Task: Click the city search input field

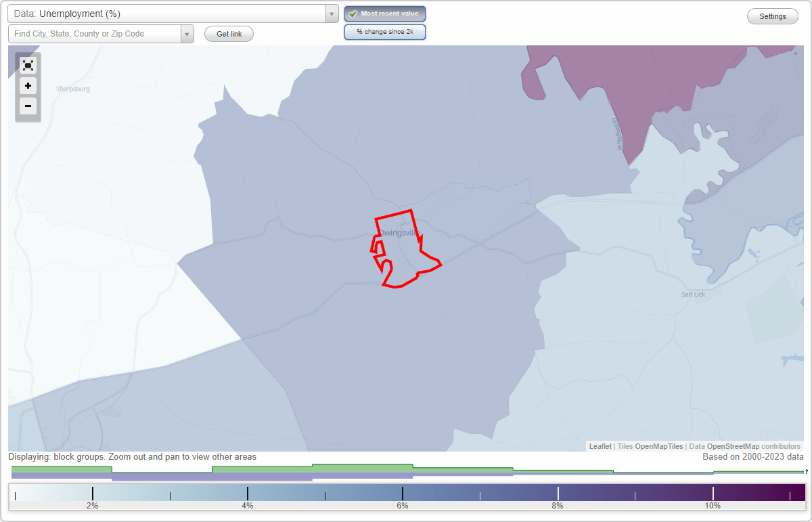Action: [x=95, y=33]
